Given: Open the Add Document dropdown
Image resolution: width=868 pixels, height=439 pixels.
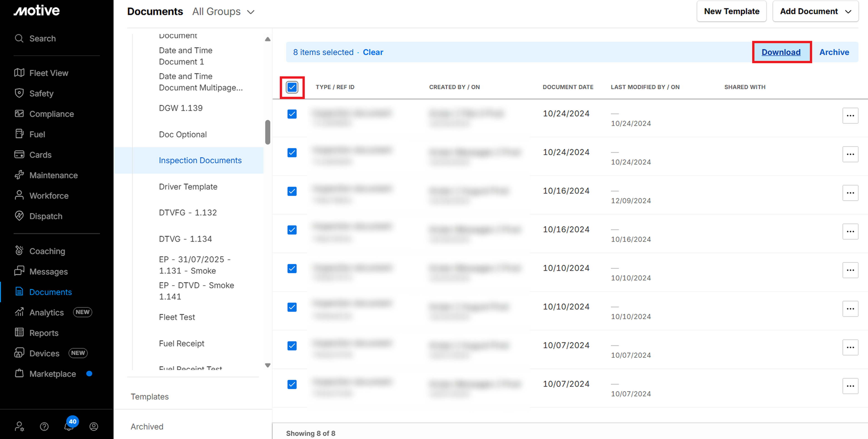Looking at the screenshot, I should [x=815, y=11].
